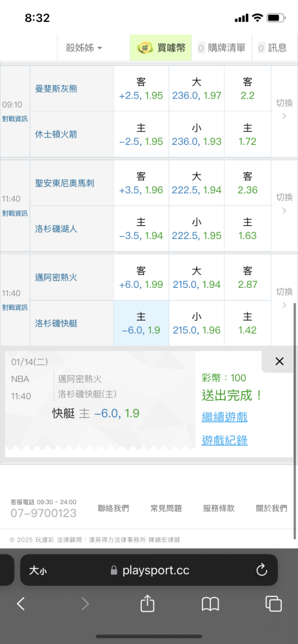Screen dimensions: 298x644
Task: Open 對戰資訊 for the 09:10 game
Action: coord(15,118)
